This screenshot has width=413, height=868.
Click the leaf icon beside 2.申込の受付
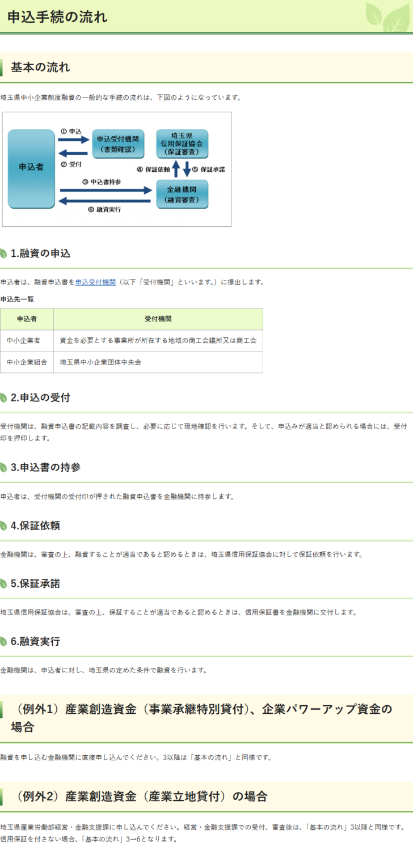tap(4, 398)
